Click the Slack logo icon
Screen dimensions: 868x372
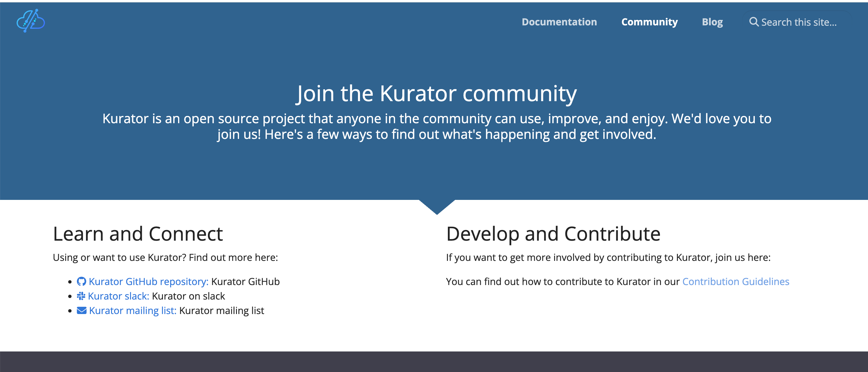[x=81, y=296]
